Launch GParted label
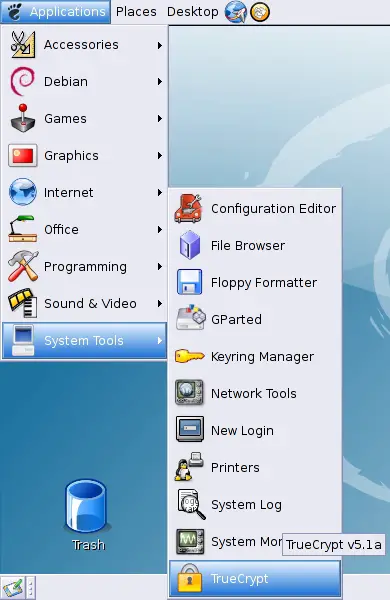The height and width of the screenshot is (600, 390). [236, 319]
